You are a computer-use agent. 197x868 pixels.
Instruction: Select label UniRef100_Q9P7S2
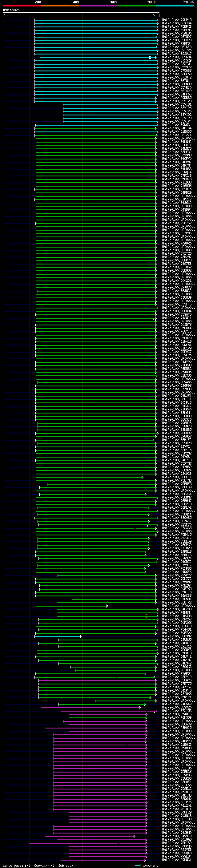tap(177, 223)
